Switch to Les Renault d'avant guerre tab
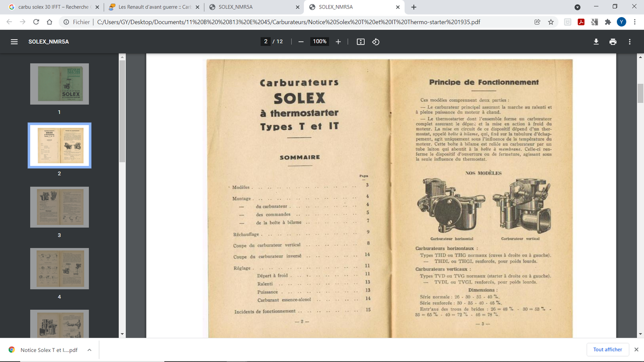Screen dimensions: 644x362 coord(154,7)
